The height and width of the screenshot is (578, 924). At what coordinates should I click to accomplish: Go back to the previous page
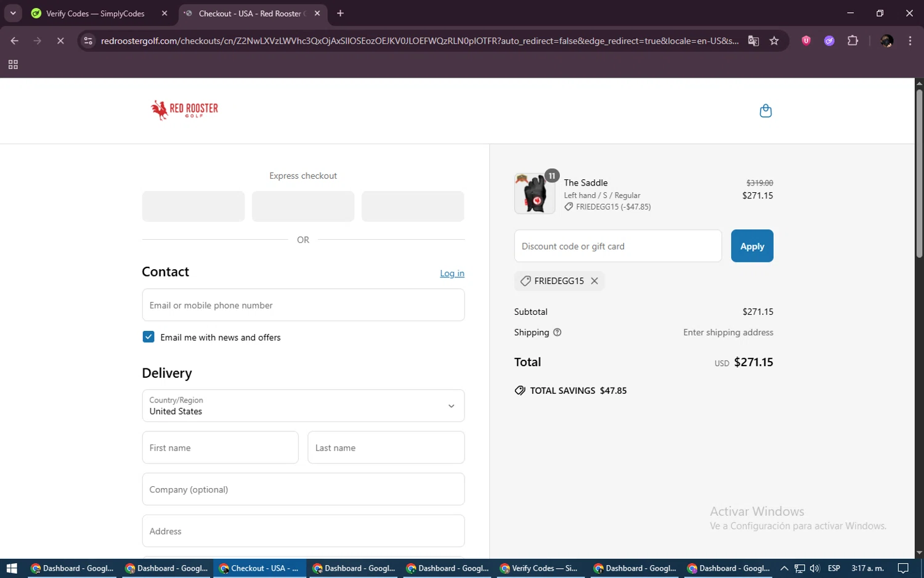tap(15, 41)
